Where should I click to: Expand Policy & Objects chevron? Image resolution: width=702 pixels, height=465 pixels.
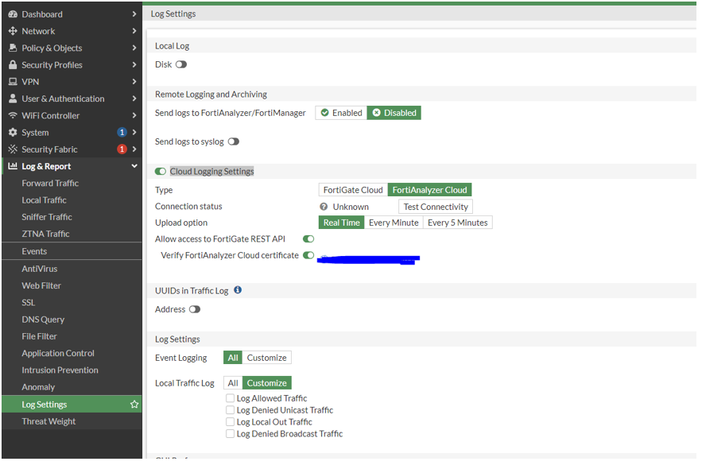[134, 48]
